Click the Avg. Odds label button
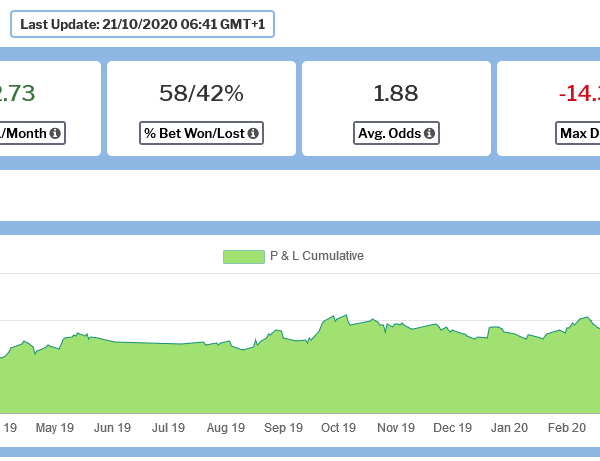600x461 pixels. pos(396,133)
